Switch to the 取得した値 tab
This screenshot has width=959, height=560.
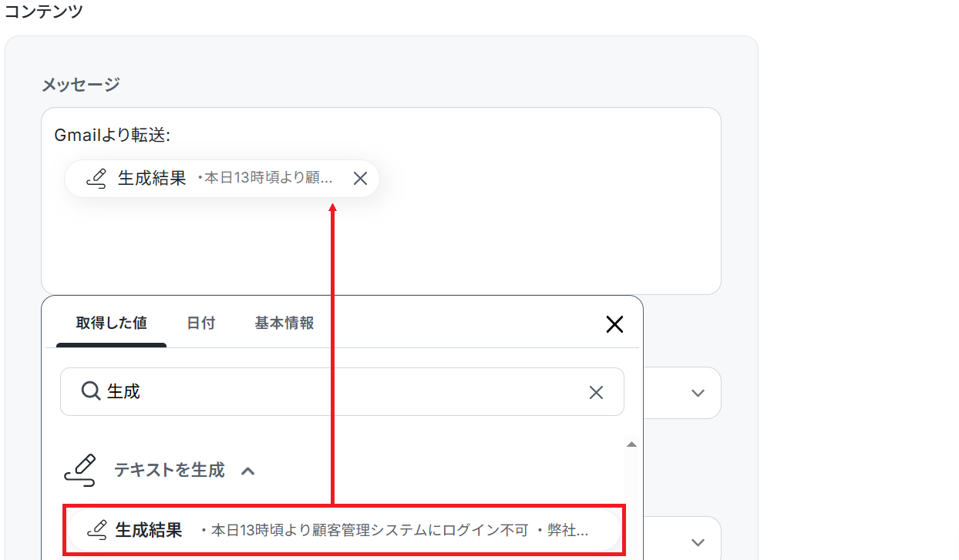111,324
